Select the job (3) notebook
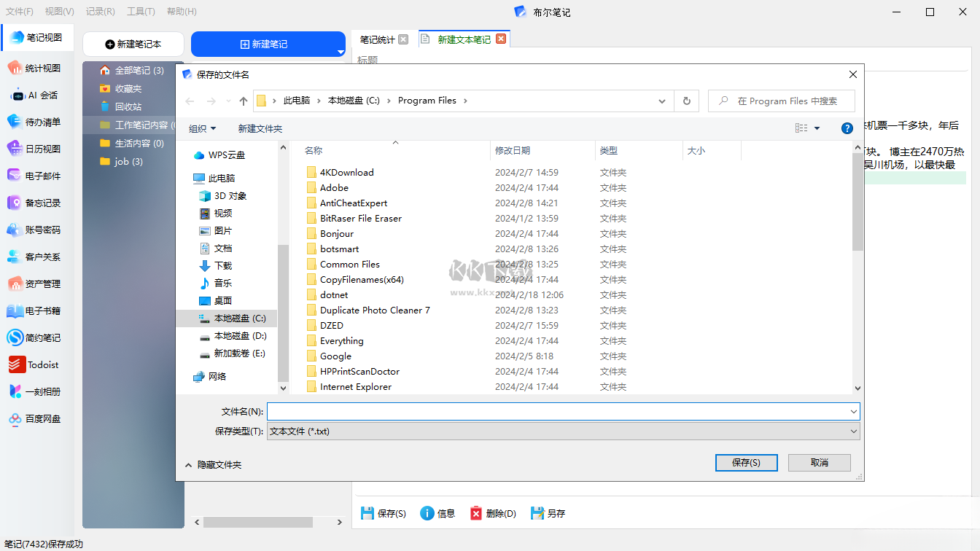This screenshot has width=980, height=551. [x=121, y=162]
